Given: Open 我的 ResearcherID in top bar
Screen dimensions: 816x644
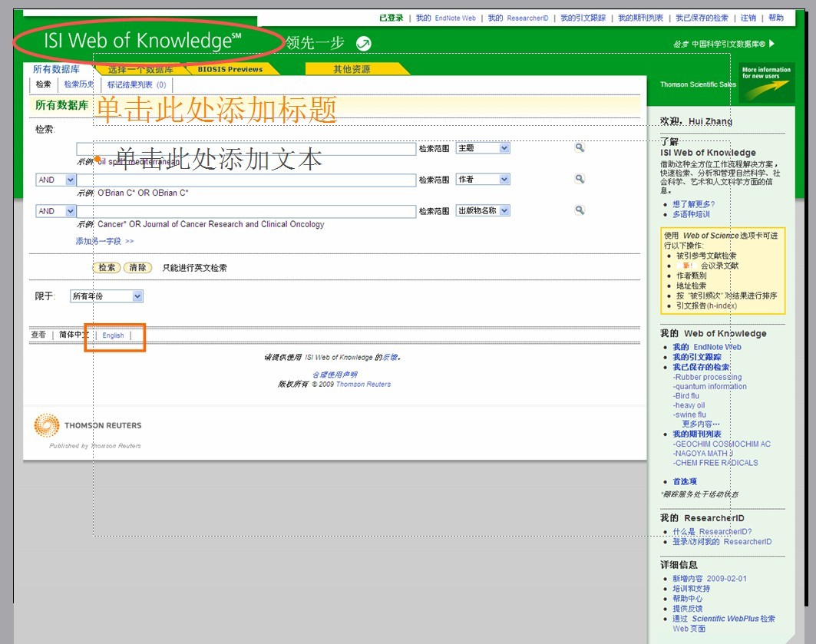Looking at the screenshot, I should tap(518, 18).
